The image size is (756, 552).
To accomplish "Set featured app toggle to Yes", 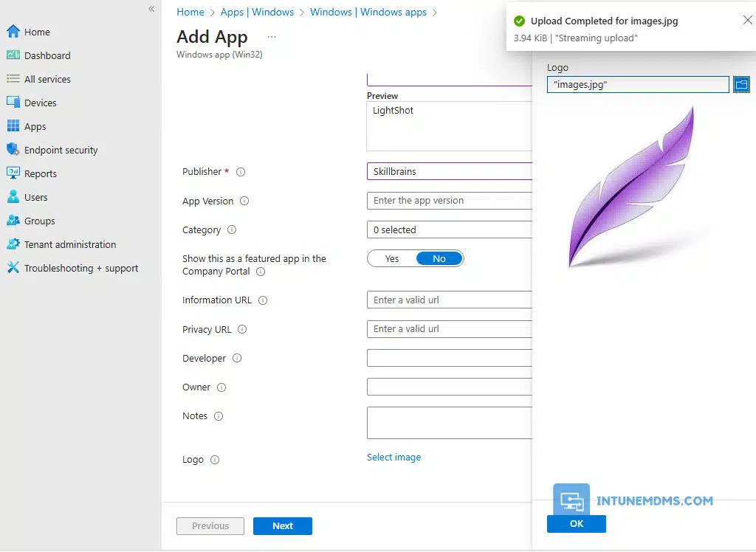I will 392,258.
